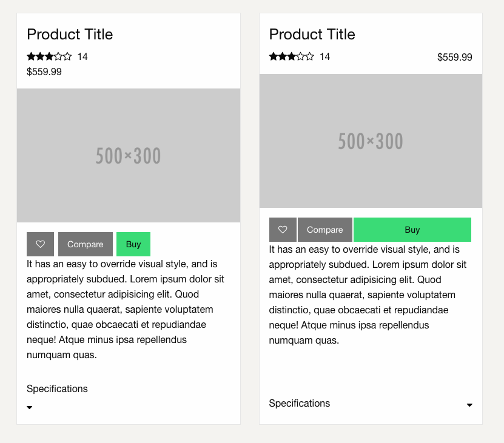
Task: Open the left card 500×300 product image
Action: tap(129, 156)
